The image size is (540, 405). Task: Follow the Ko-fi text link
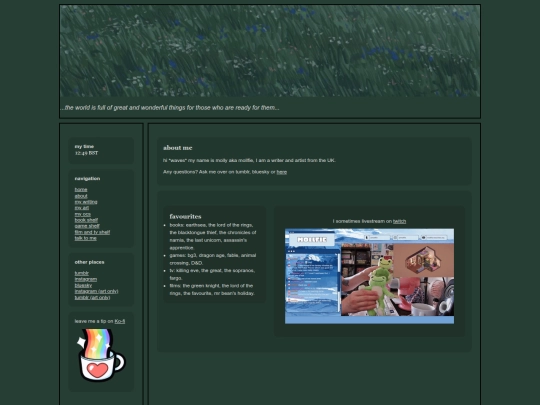[120, 321]
